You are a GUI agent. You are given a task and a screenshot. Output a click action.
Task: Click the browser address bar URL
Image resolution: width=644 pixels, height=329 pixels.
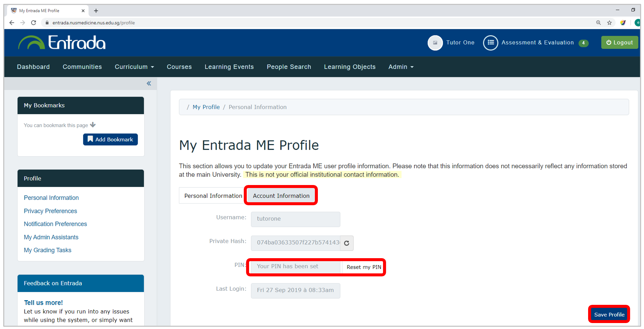(x=94, y=23)
